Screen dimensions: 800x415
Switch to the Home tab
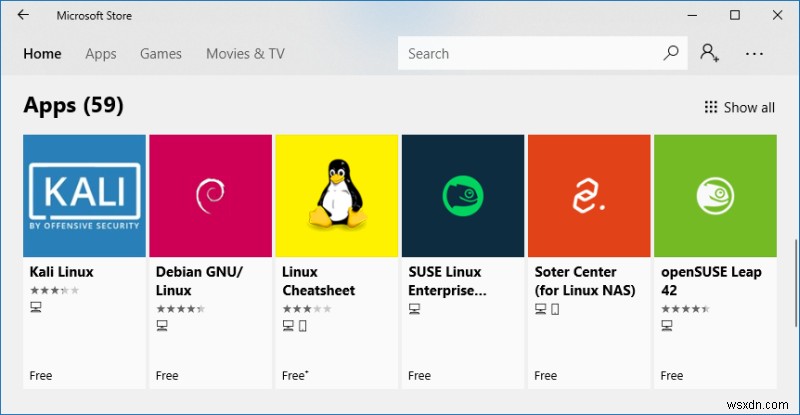tap(42, 54)
